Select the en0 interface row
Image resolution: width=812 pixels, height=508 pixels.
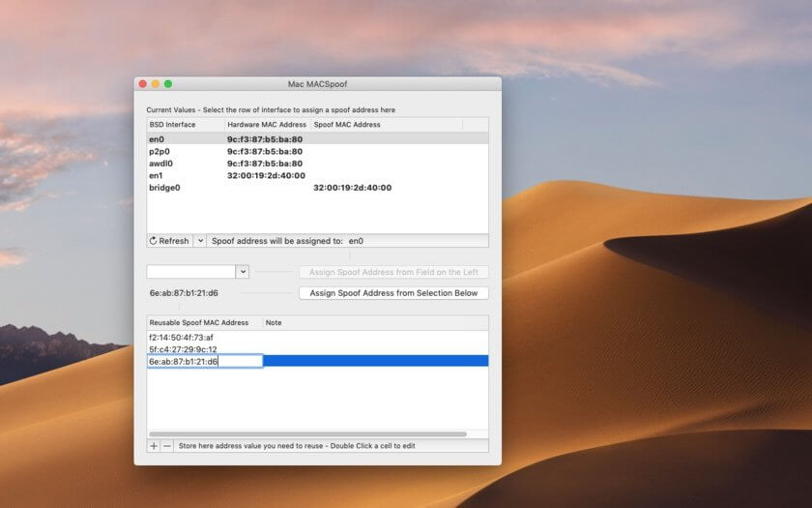point(157,139)
